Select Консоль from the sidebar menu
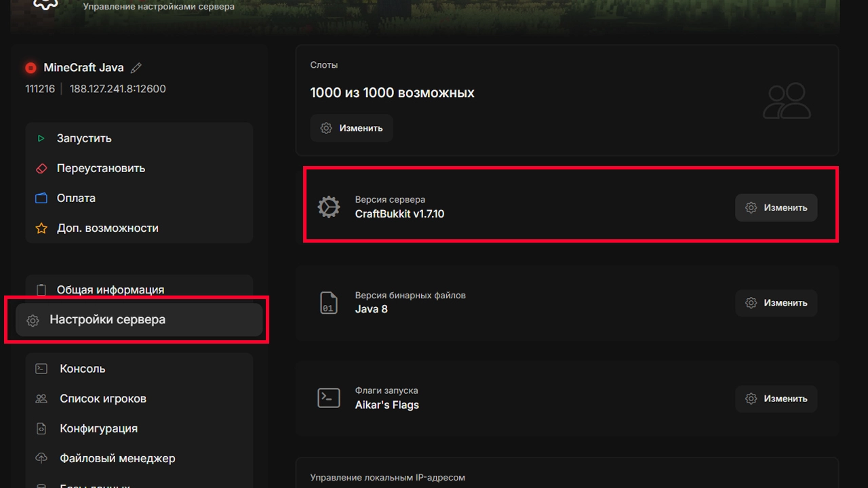 point(82,369)
